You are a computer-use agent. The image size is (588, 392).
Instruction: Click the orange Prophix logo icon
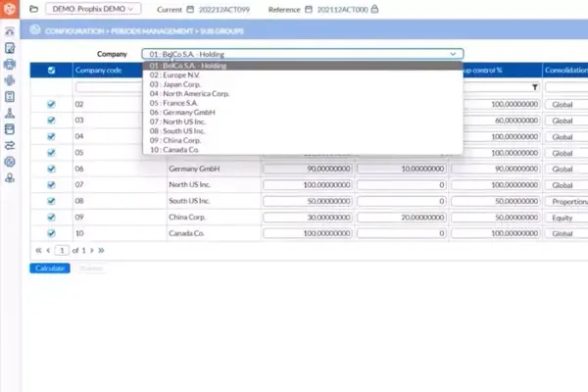pyautogui.click(x=10, y=8)
